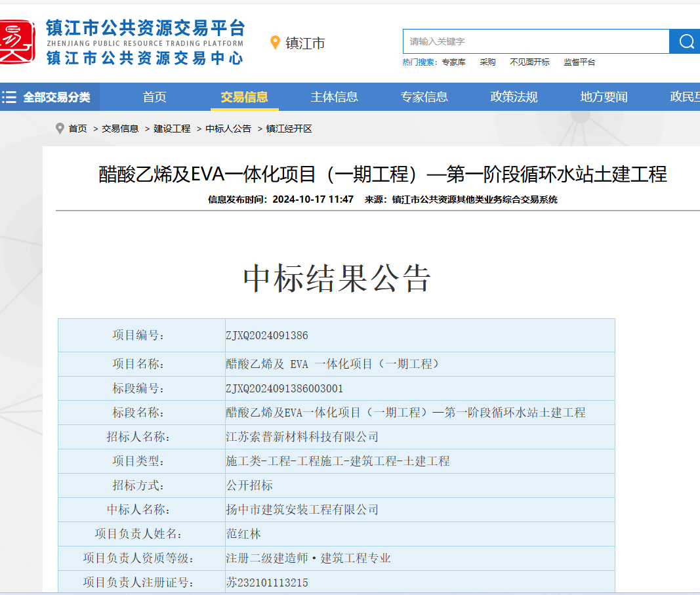Viewport: 700px width, 595px height.
Task: Open the 专家信息 tab
Action: [x=424, y=97]
